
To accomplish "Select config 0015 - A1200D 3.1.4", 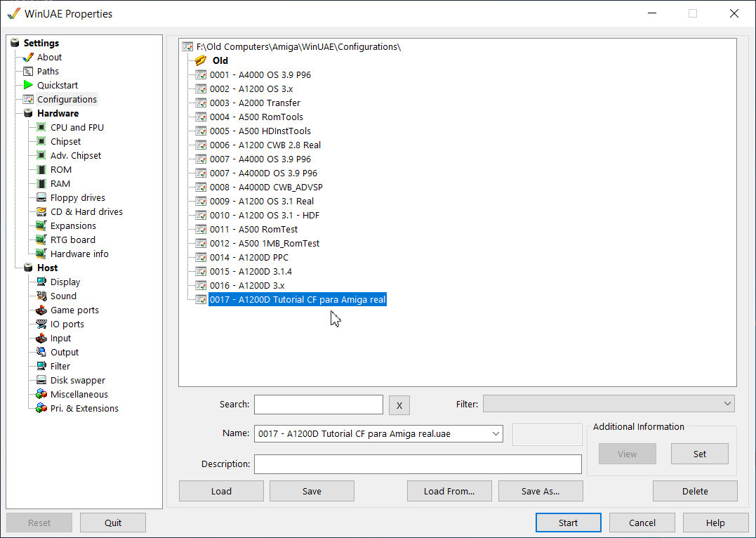I will click(x=251, y=271).
